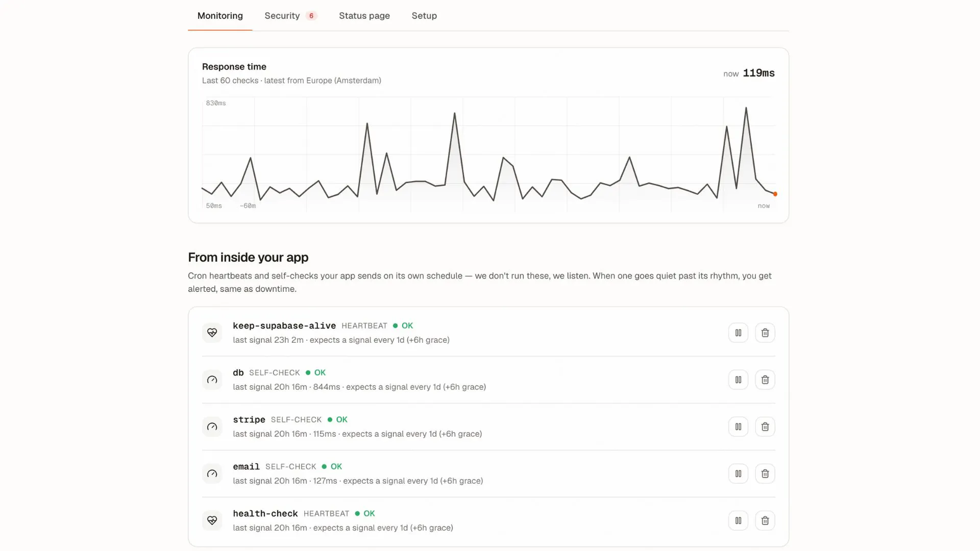Select the health-check monitor name

click(265, 513)
